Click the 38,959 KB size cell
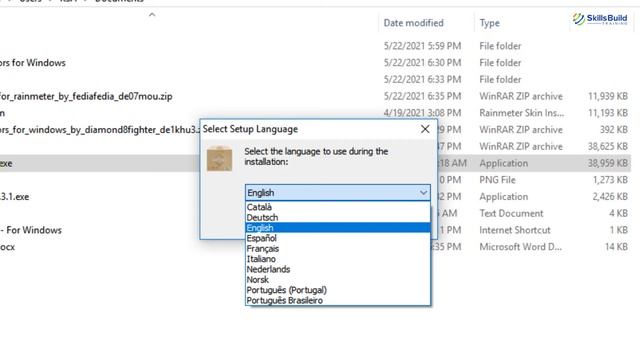This screenshot has width=640, height=360. 608,163
